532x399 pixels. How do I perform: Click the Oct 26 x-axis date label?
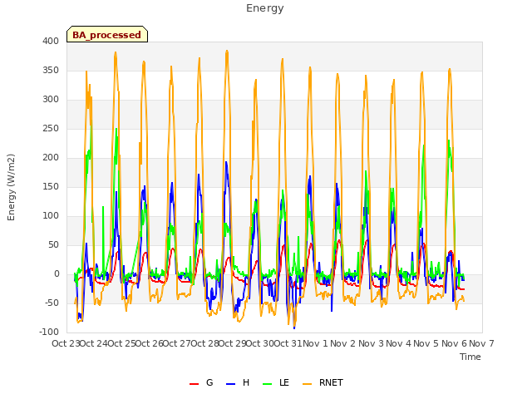tap(150, 343)
